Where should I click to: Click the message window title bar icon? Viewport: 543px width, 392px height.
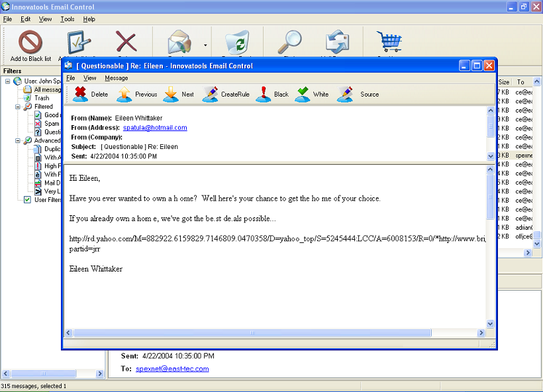tap(69, 66)
